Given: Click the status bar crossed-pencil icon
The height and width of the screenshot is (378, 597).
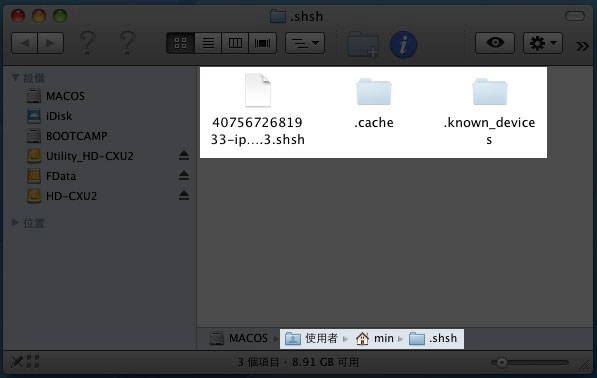Looking at the screenshot, I should click(x=17, y=362).
